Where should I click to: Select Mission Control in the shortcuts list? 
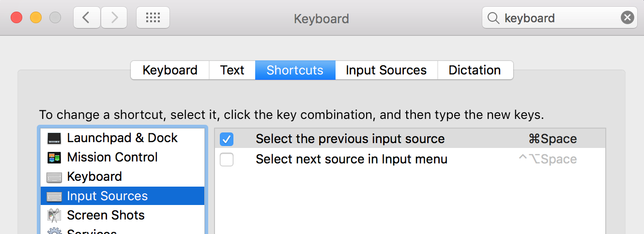click(112, 158)
